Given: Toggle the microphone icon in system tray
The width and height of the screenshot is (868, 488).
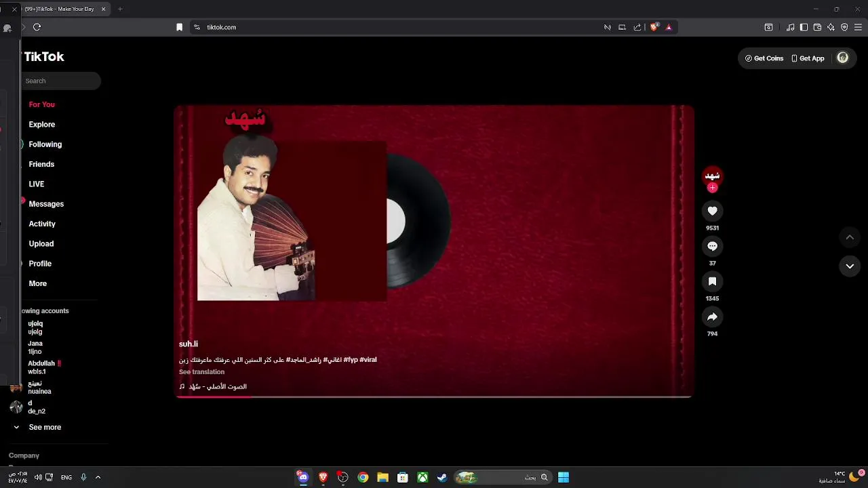Looking at the screenshot, I should click(83, 477).
